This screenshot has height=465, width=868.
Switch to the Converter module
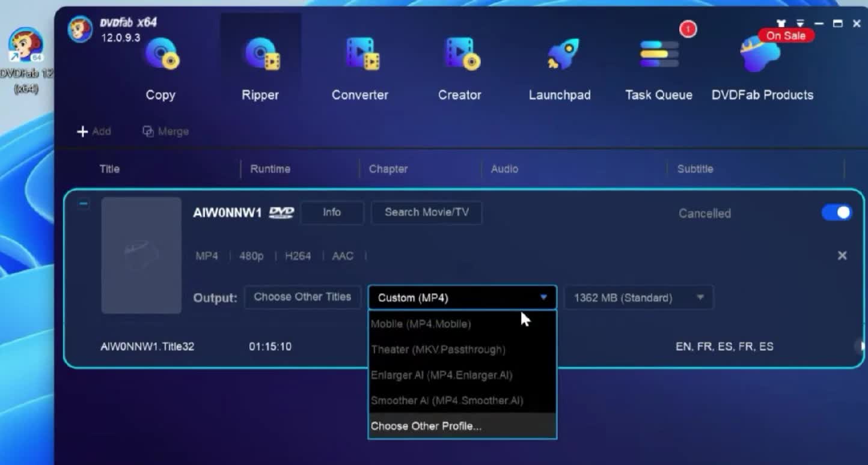point(360,69)
